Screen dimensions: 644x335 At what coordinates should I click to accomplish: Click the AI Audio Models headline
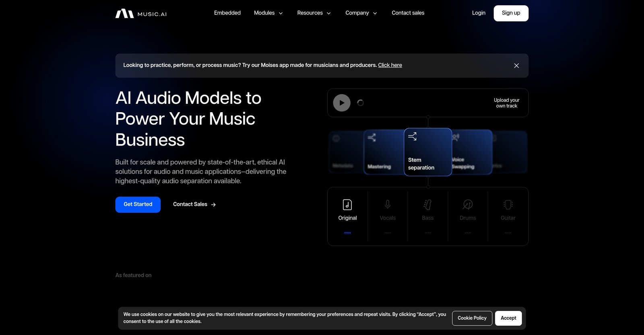(188, 119)
